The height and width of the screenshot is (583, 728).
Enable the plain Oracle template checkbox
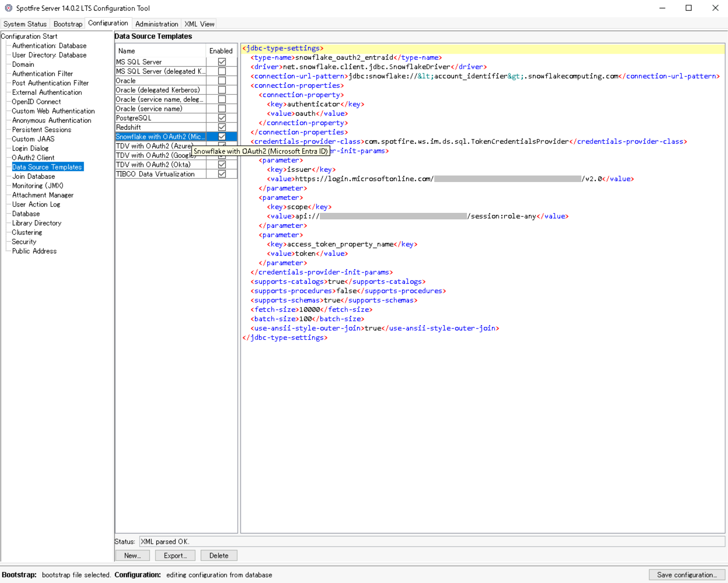(x=222, y=80)
